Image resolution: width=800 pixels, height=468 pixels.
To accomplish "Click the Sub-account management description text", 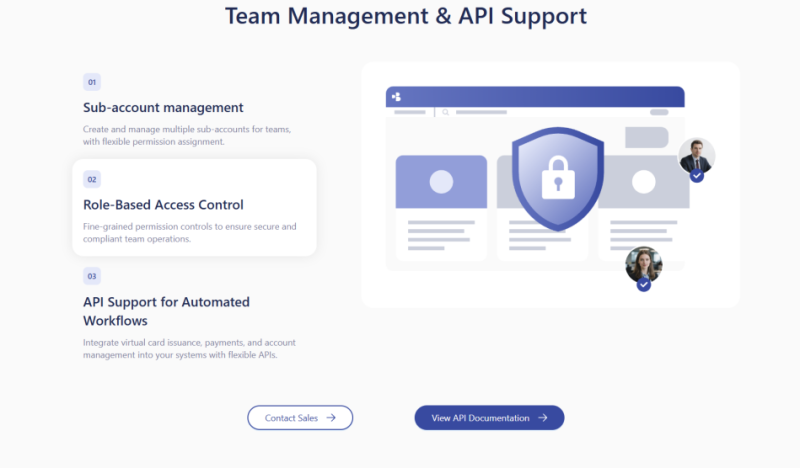I will 187,136.
